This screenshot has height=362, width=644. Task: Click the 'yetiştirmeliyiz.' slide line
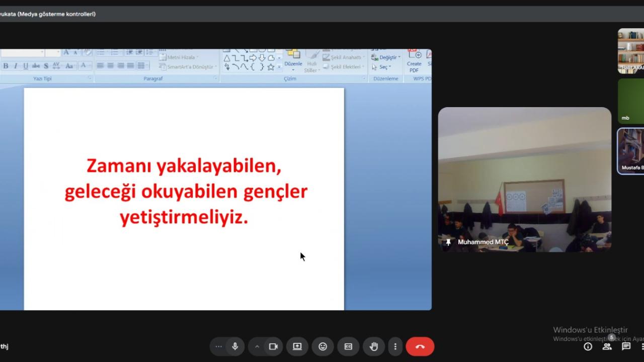[184, 218]
